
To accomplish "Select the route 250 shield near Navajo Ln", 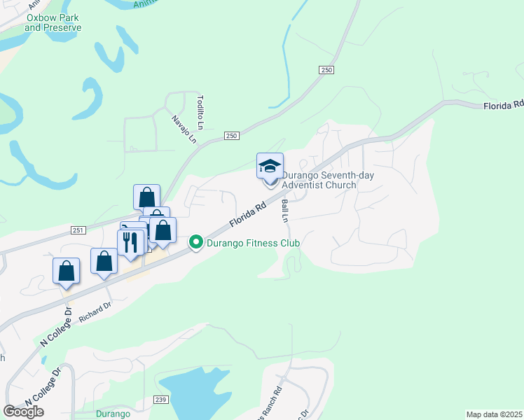I will (232, 136).
